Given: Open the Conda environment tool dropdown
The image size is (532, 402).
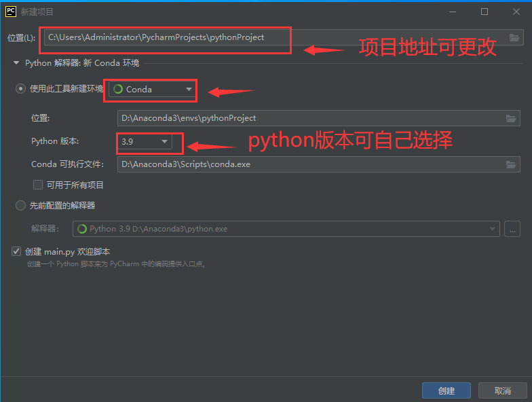Looking at the screenshot, I should 152,90.
